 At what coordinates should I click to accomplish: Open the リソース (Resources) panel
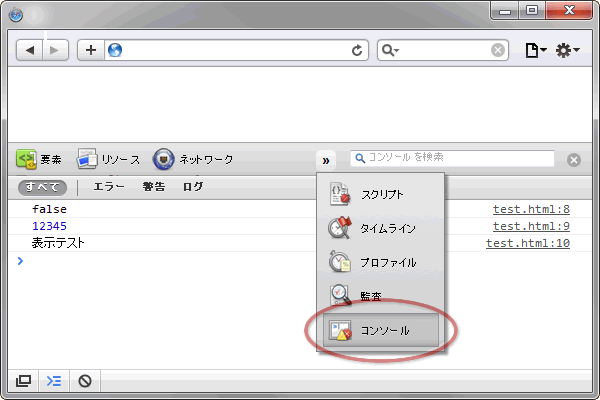(108, 159)
